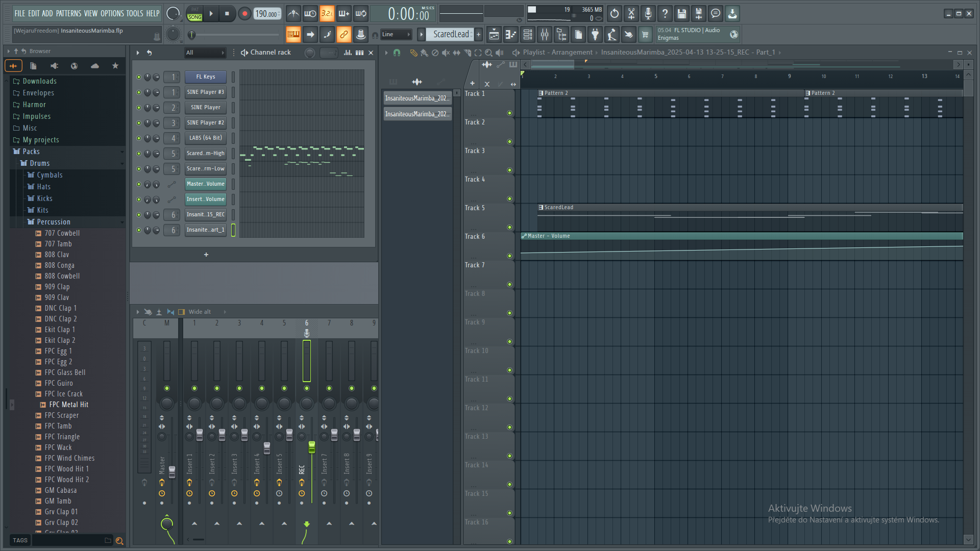Open the mixer Wide alt layout dropdown
The height and width of the screenshot is (551, 980).
pos(207,312)
